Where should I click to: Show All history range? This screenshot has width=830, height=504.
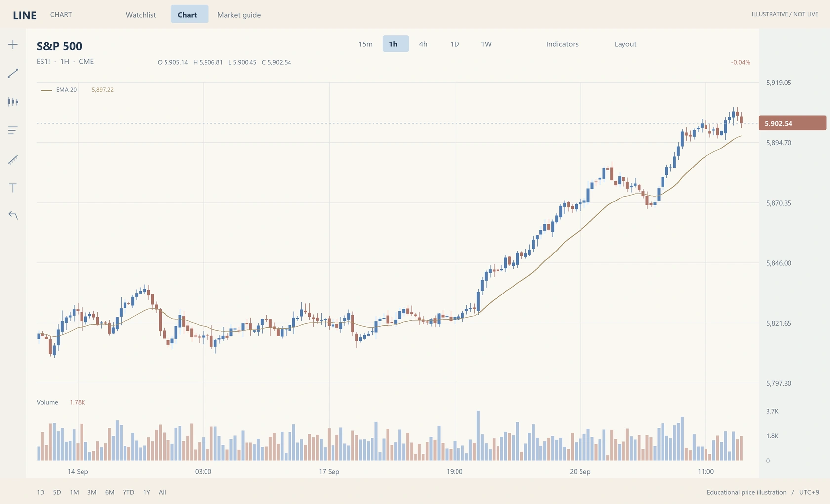[x=162, y=492]
